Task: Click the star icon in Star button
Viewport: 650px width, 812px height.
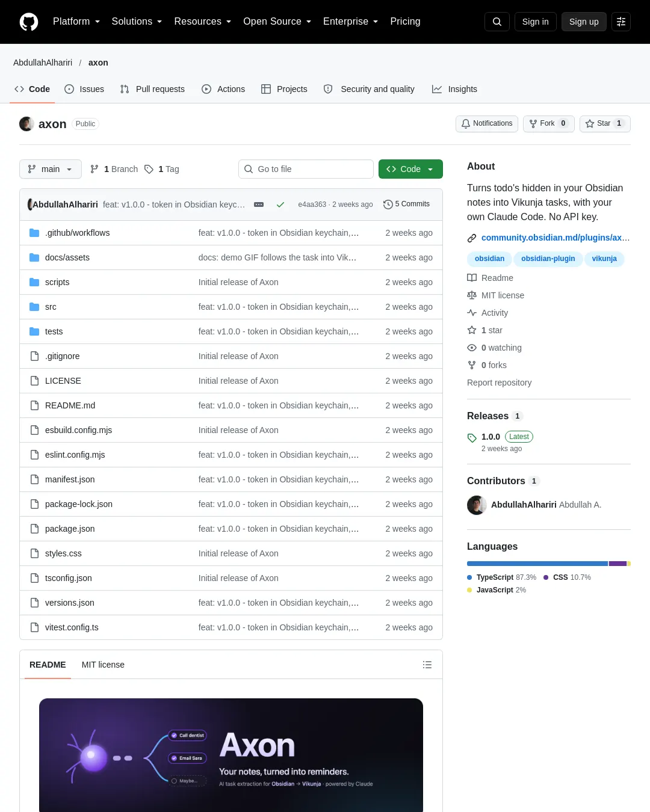Action: click(590, 123)
